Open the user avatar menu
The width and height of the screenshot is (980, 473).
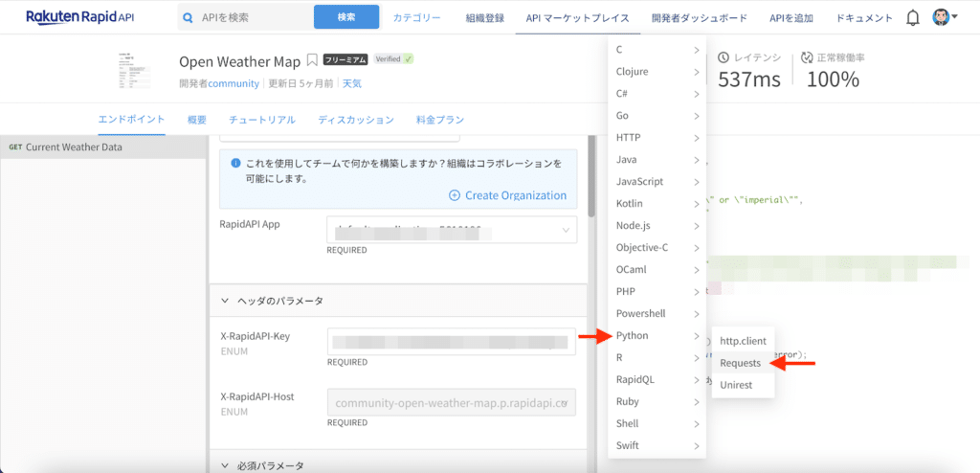pyautogui.click(x=944, y=17)
